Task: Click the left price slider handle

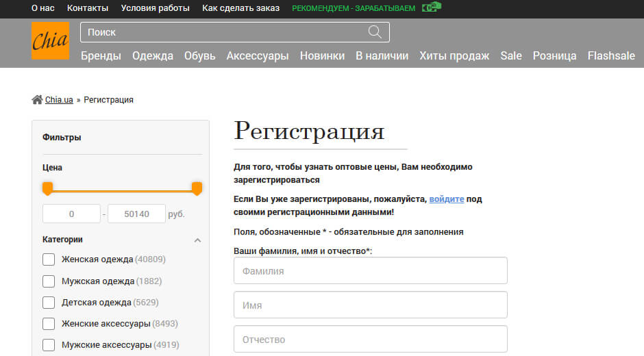Action: (47, 188)
